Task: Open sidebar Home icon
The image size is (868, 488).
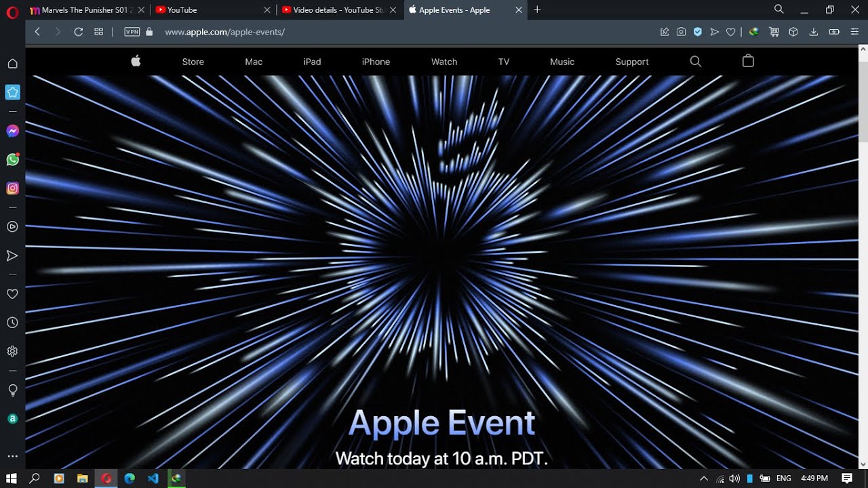Action: pyautogui.click(x=12, y=64)
